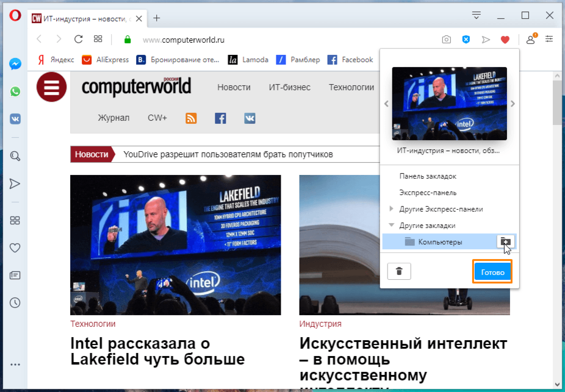The height and width of the screenshot is (392, 565).
Task: Show the next bookmark thumbnail
Action: click(x=513, y=104)
